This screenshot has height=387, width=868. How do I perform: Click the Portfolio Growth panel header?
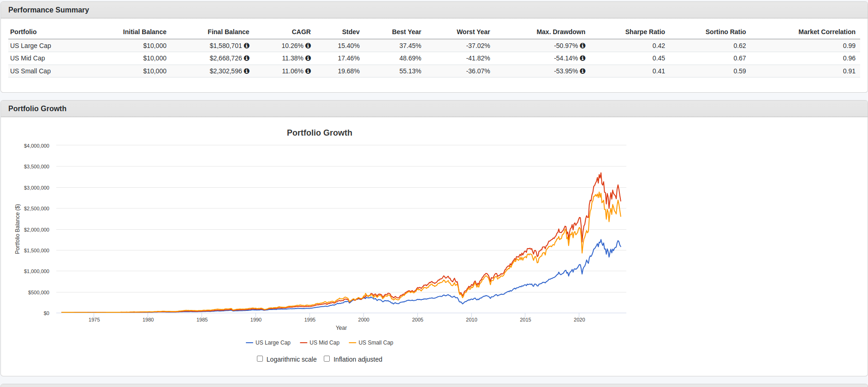point(37,108)
